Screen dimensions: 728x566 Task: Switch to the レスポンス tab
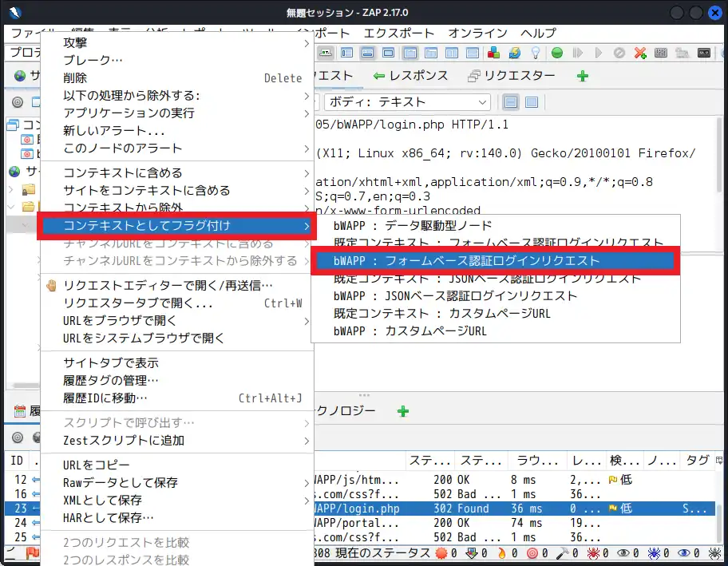click(415, 75)
